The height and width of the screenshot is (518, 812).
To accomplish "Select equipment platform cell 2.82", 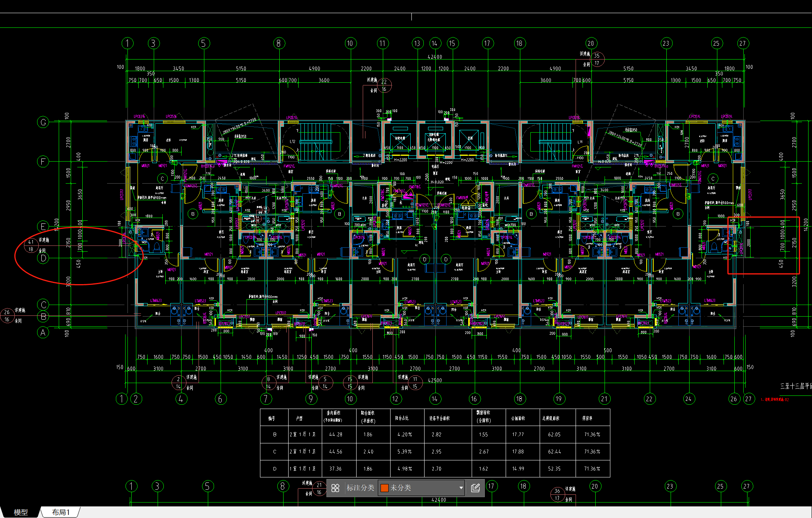I will coord(437,435).
